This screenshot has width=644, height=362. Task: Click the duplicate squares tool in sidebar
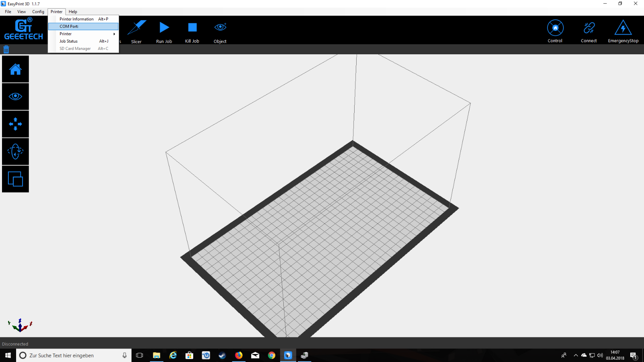(x=15, y=179)
